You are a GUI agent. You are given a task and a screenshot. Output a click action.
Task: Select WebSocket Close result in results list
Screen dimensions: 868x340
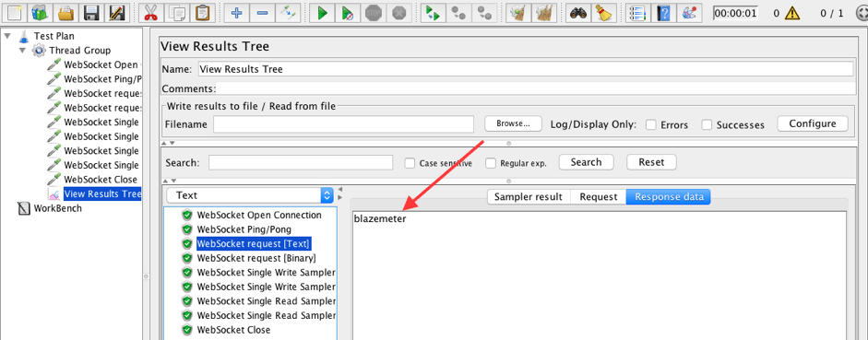coord(233,330)
